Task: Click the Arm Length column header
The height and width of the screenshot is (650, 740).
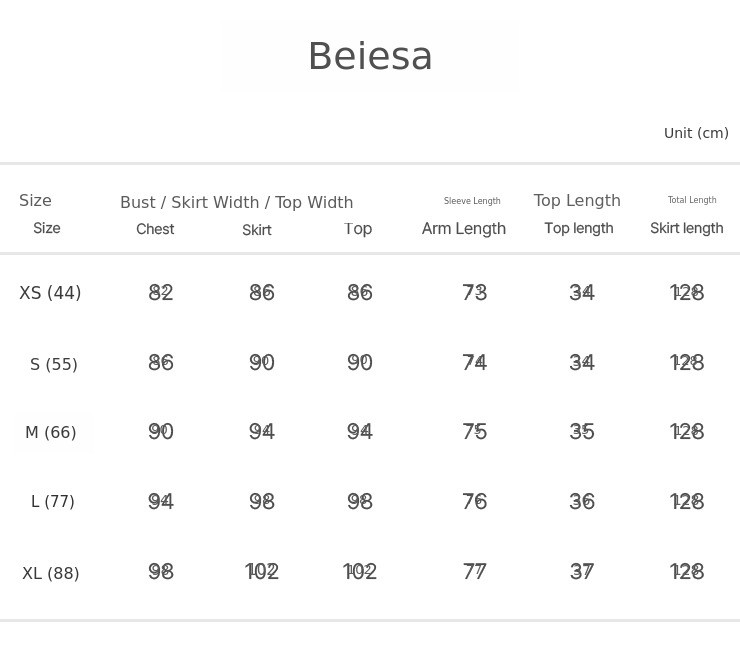Action: [x=464, y=229]
